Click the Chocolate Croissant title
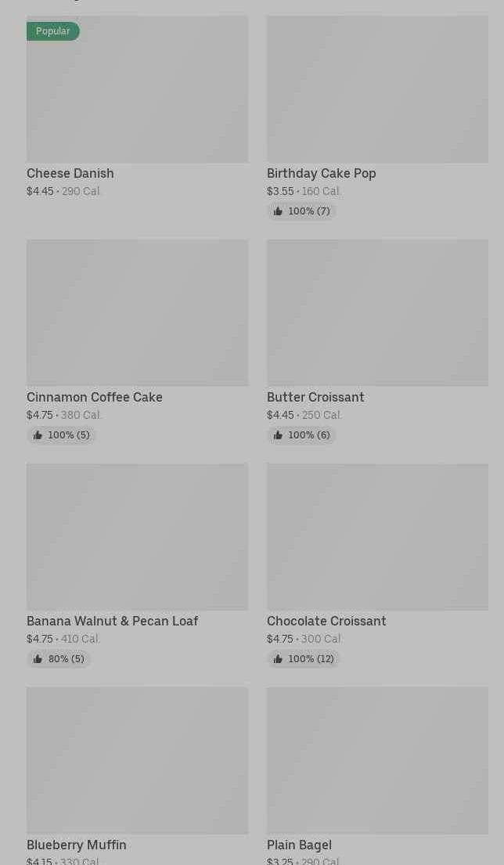Image resolution: width=504 pixels, height=865 pixels. tap(326, 621)
